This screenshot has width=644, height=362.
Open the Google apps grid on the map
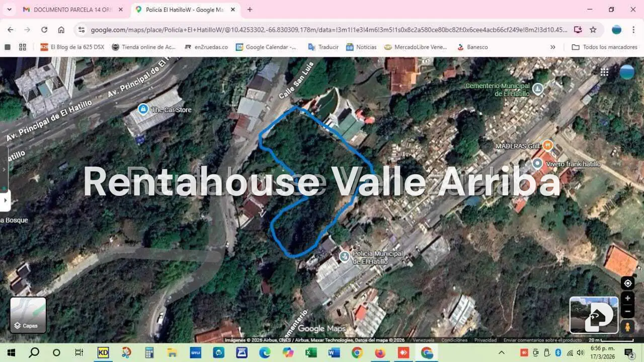(604, 72)
